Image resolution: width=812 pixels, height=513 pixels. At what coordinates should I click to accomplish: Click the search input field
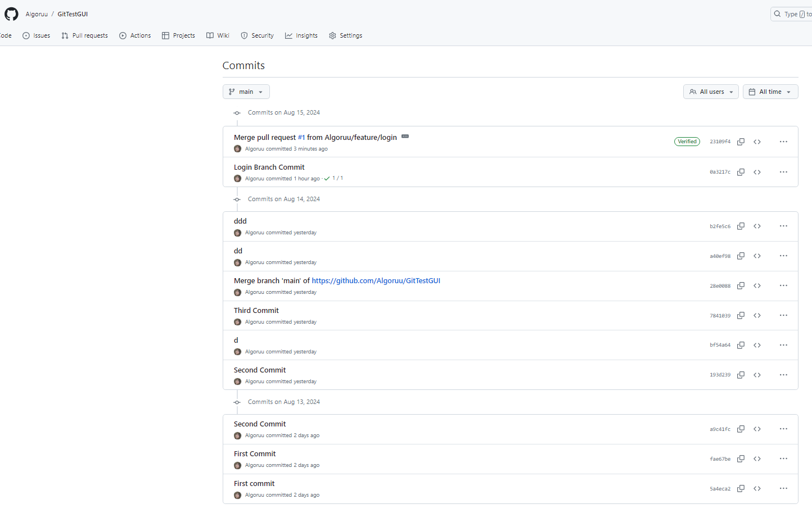point(791,14)
